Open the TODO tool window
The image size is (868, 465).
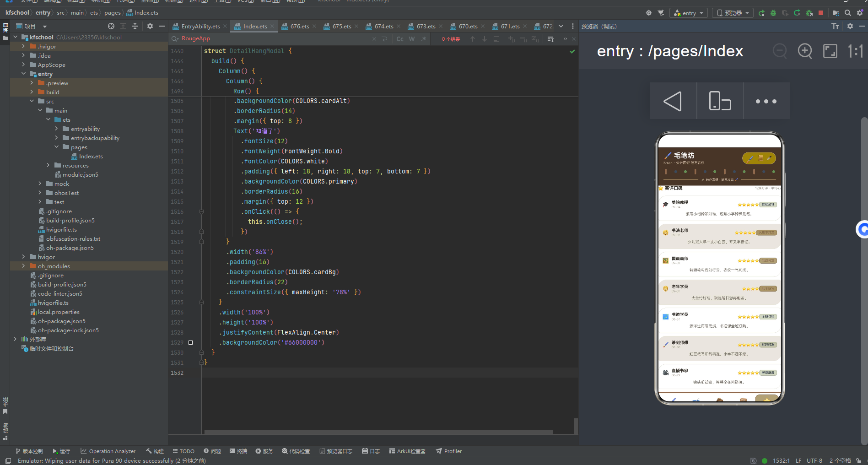tap(183, 451)
